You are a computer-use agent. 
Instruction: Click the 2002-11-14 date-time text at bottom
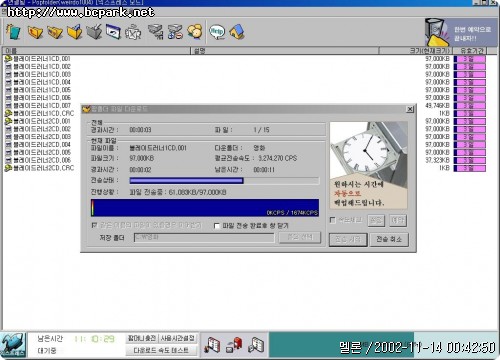pyautogui.click(x=435, y=348)
